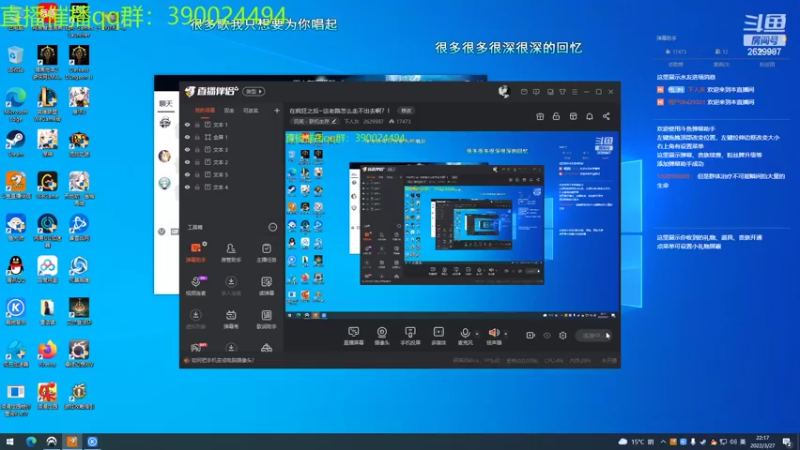Open the 弹幕助手 danmaku assistant tool
800x450 pixels.
(196, 252)
